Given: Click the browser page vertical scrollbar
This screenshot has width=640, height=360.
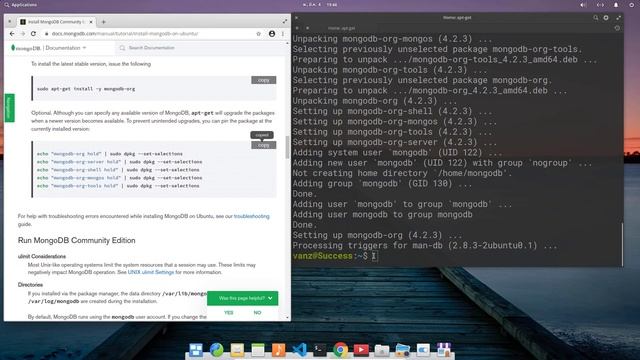Looking at the screenshot, I should tap(287, 147).
